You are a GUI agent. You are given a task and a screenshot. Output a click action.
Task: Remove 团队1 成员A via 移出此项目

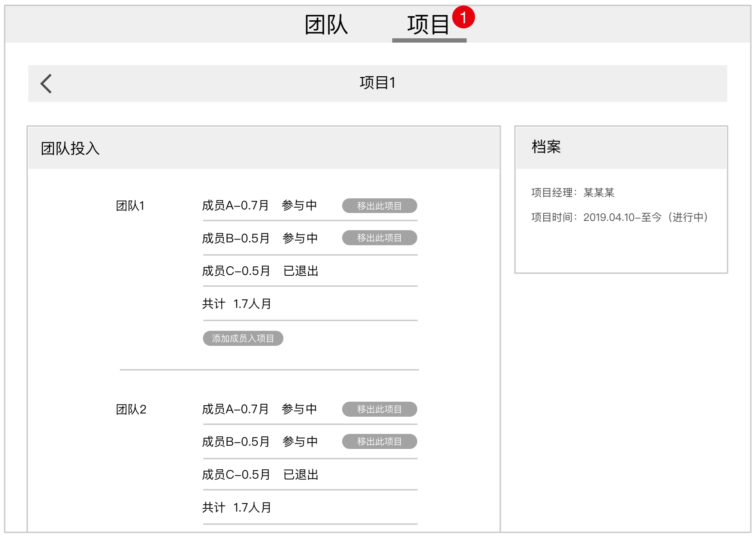pos(379,206)
